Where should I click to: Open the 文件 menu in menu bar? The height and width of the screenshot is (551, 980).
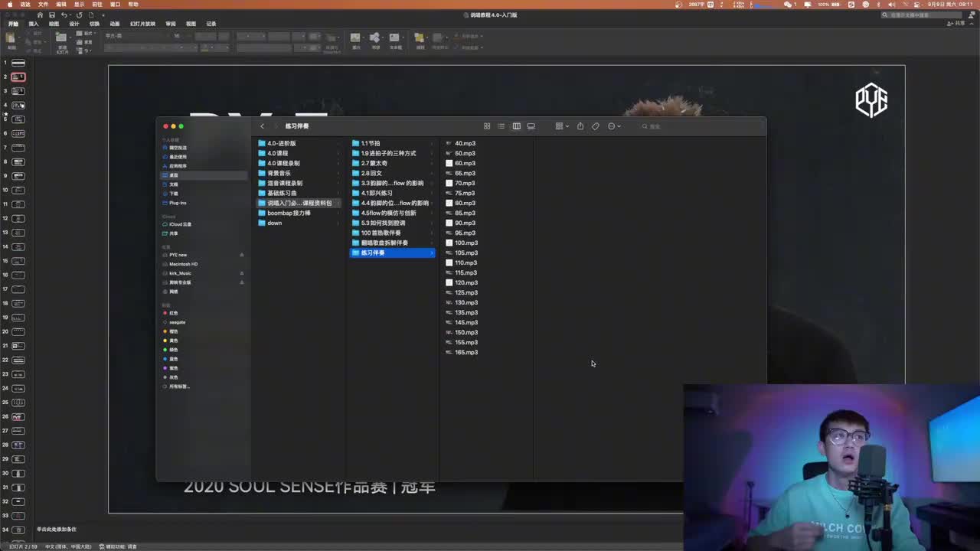pos(44,5)
